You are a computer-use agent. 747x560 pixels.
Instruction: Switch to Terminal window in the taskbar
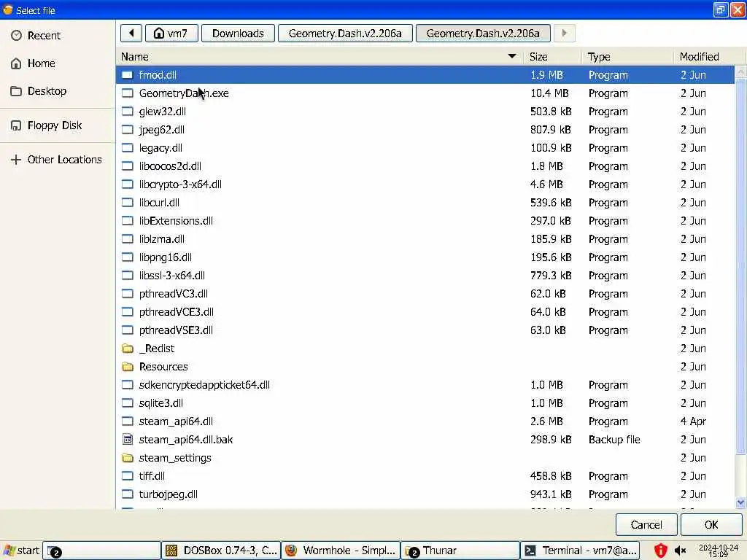click(580, 551)
